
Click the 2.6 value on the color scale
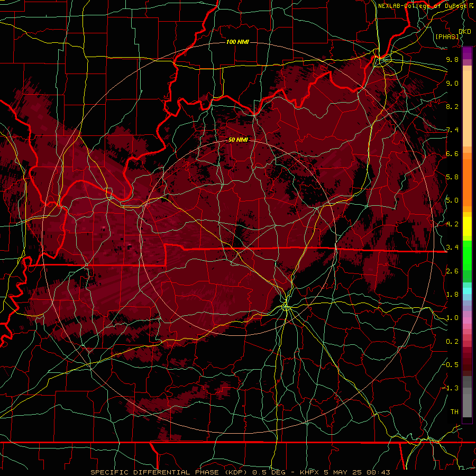452,271
